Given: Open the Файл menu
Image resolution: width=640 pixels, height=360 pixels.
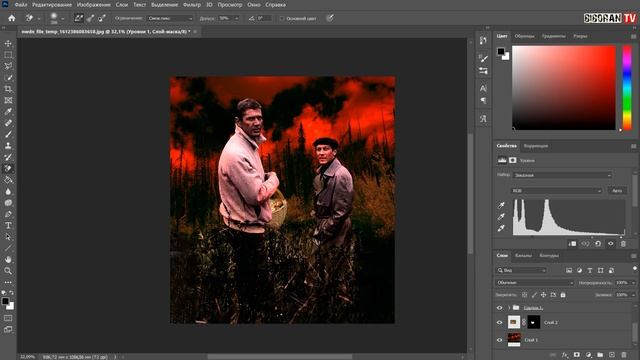Looking at the screenshot, I should (21, 5).
